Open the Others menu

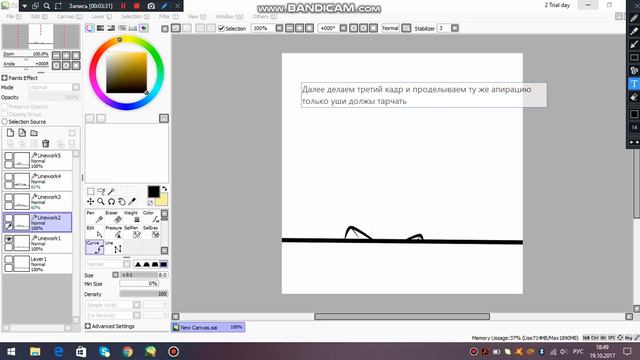coord(264,17)
